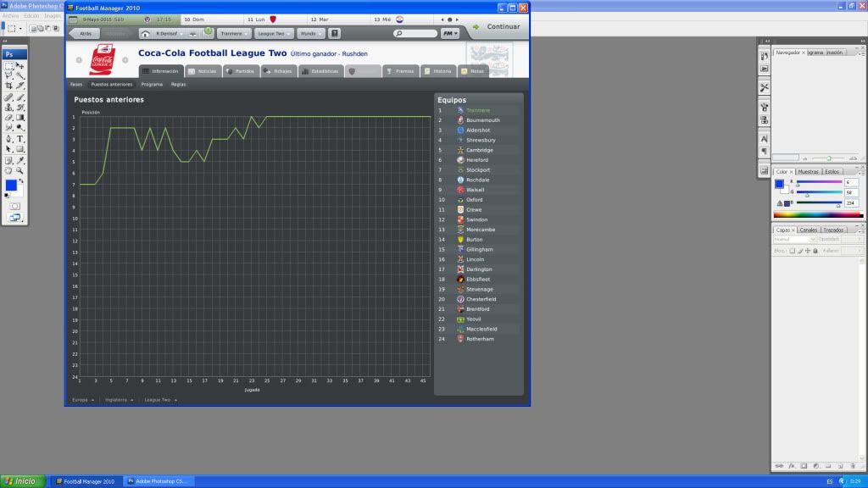868x488 pixels.
Task: Select the Hand tool in Photoshop
Action: pyautogui.click(x=8, y=171)
